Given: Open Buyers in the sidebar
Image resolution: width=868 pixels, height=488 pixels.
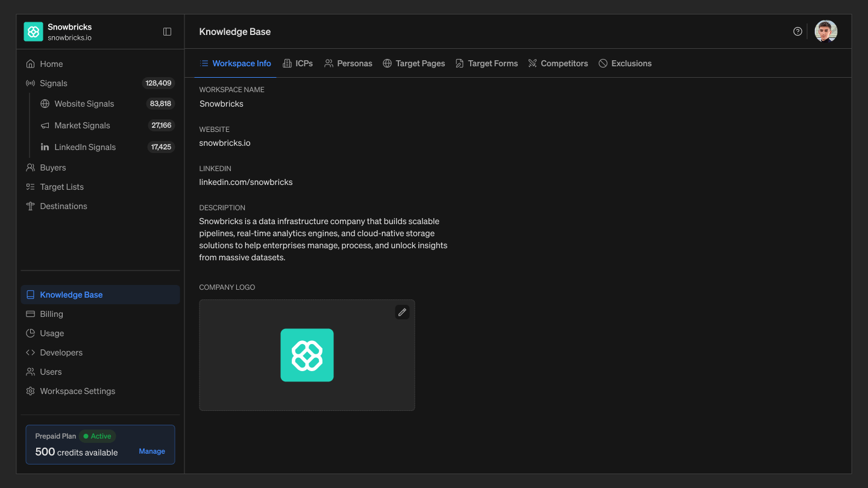Looking at the screenshot, I should tap(100, 167).
